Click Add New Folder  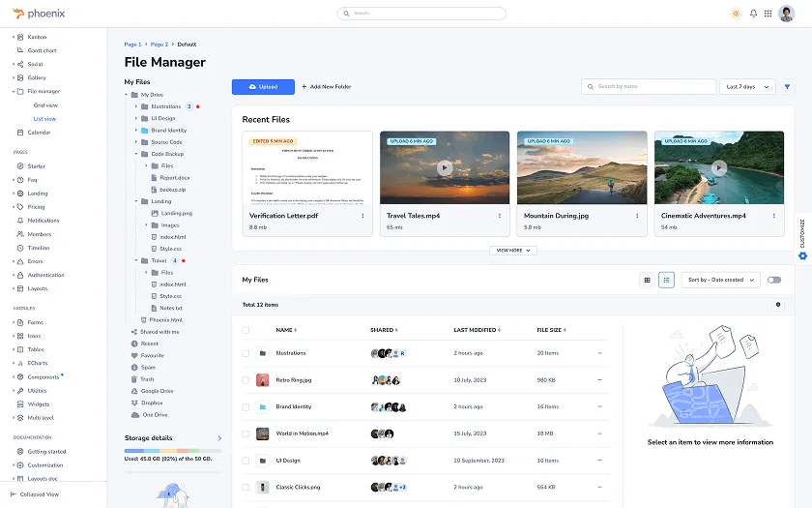tap(327, 86)
